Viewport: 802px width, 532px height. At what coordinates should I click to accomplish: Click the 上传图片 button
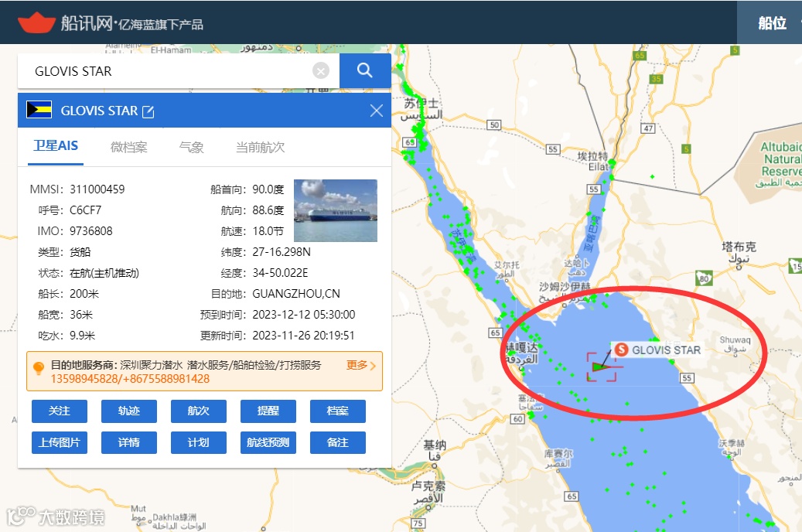coord(60,442)
